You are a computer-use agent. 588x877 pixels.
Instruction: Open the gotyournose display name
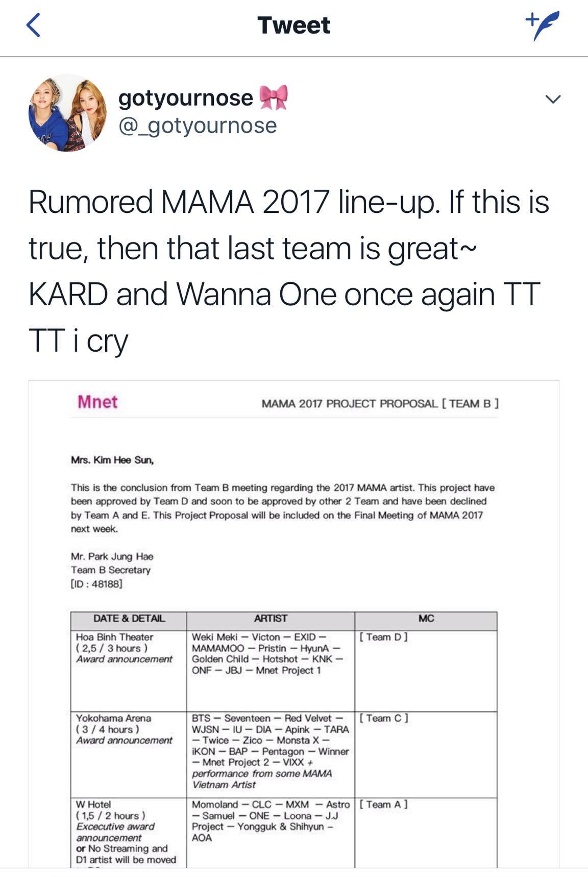tap(185, 98)
